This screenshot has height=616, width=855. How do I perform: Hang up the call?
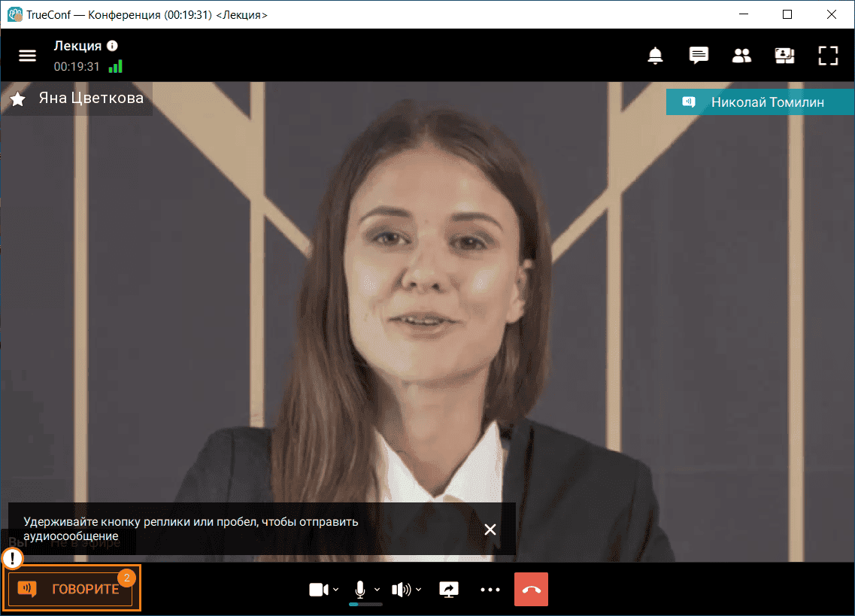point(531,589)
